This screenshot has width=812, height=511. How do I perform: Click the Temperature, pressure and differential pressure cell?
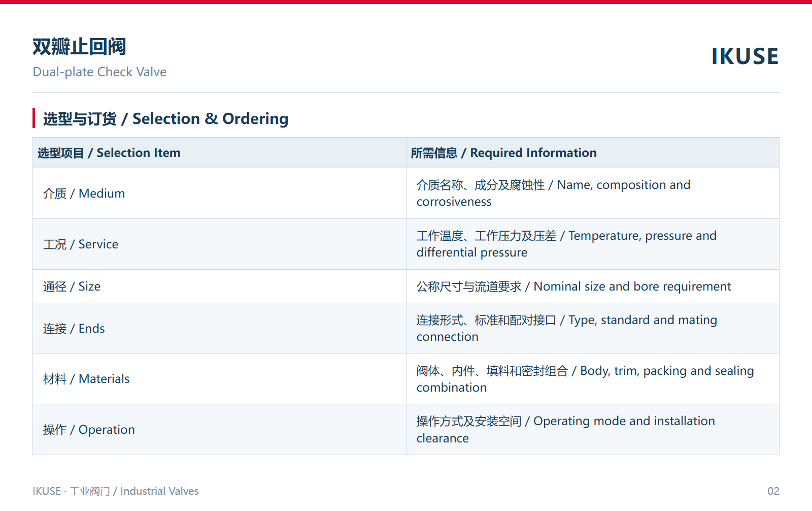tap(593, 244)
